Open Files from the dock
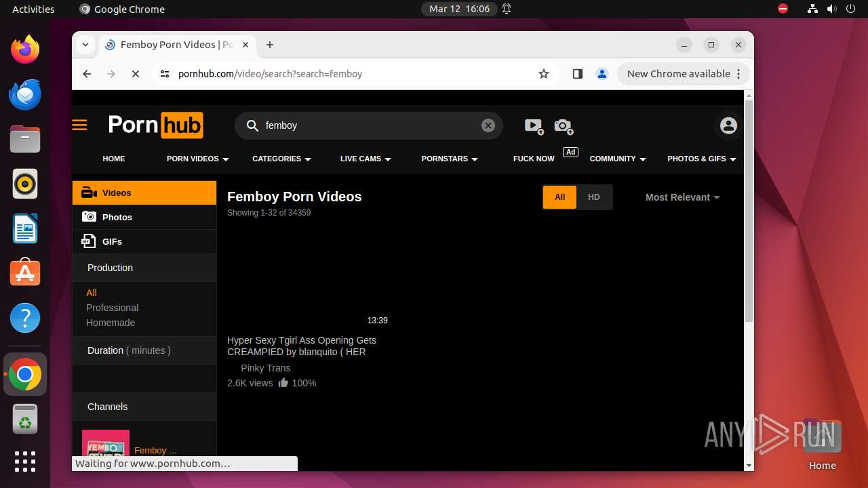Screen dimensions: 868x488 (x=25, y=139)
